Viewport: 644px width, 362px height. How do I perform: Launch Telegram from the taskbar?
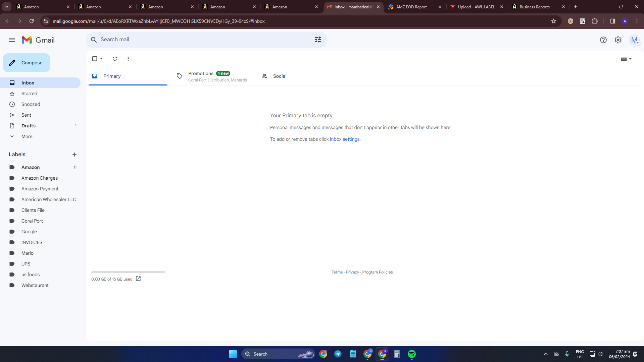(x=338, y=354)
